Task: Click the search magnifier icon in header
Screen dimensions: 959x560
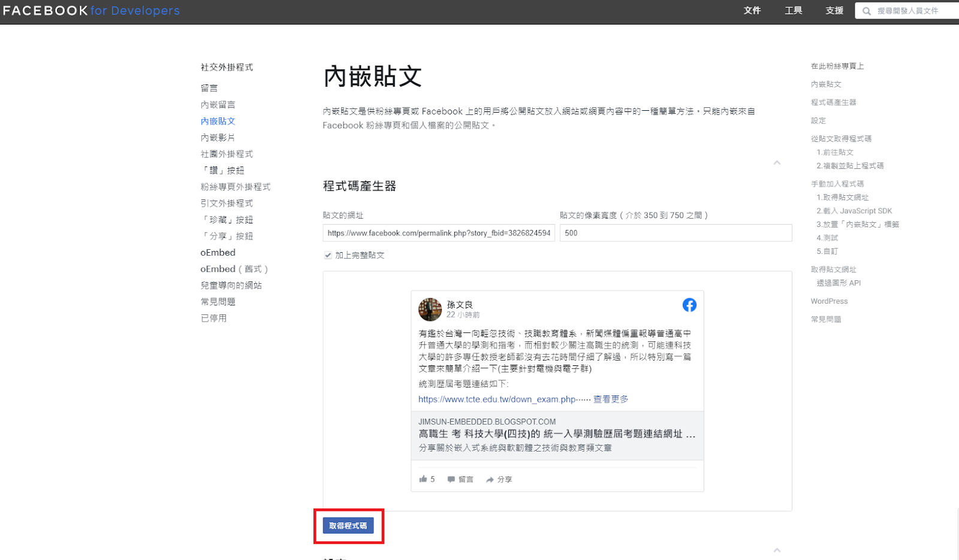Action: pos(867,11)
